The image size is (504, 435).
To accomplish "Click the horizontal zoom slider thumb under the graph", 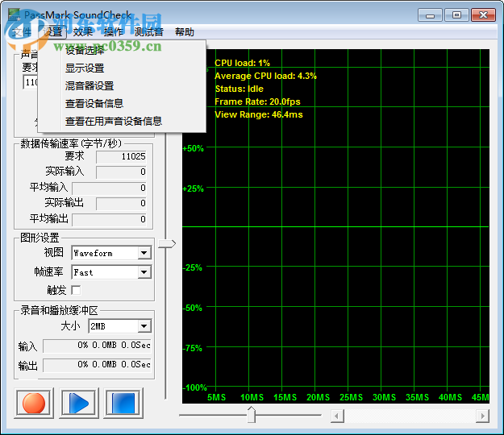I will tap(252, 414).
